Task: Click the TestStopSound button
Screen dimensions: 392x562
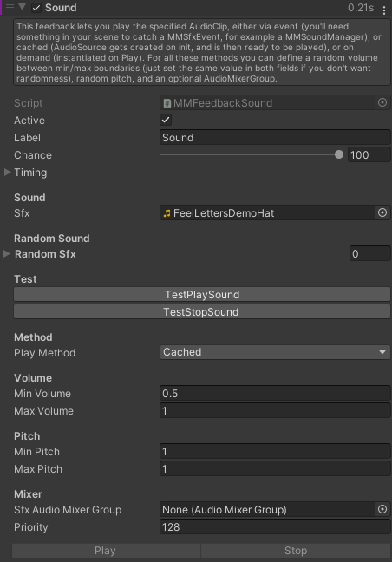Action: coord(202,312)
